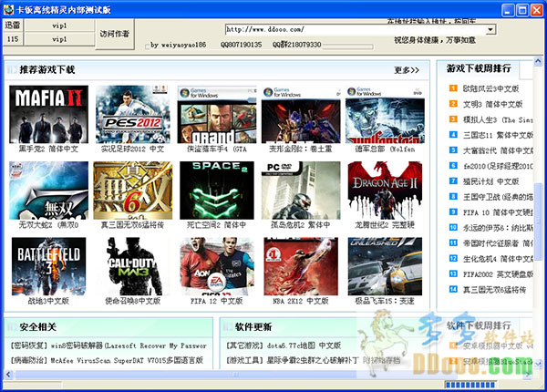Click rank 9 badge beside FIFA 10
The image size is (547, 392).
(453, 211)
